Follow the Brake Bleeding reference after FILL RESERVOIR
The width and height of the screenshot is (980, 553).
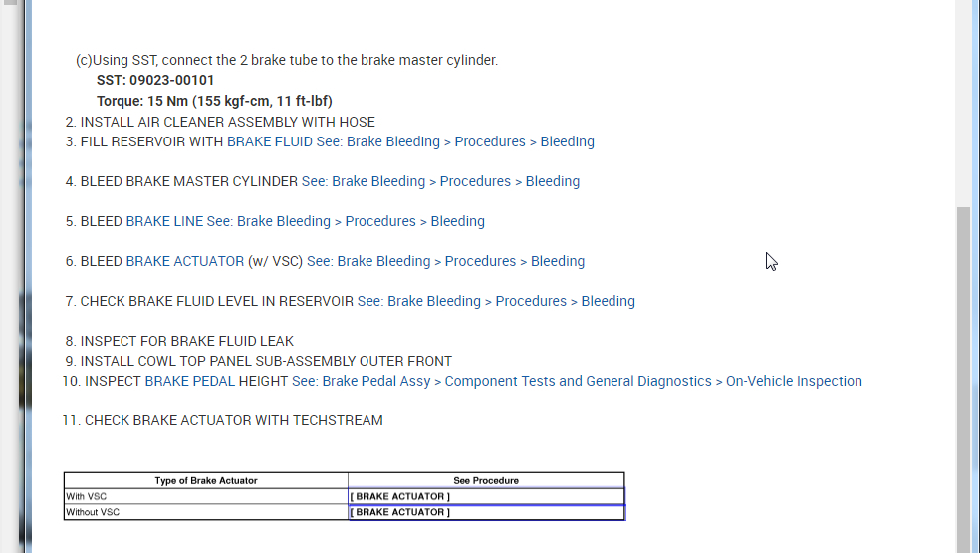[455, 141]
